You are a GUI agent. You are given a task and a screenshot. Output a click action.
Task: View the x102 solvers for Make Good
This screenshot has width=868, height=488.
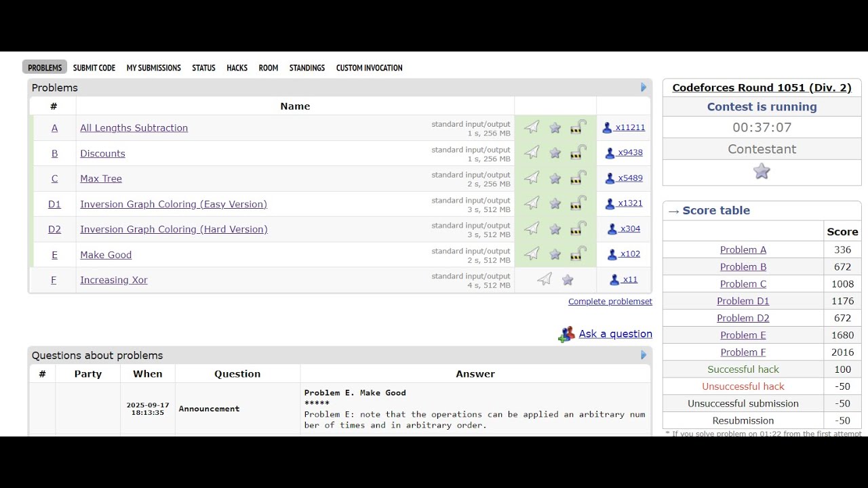coord(630,254)
